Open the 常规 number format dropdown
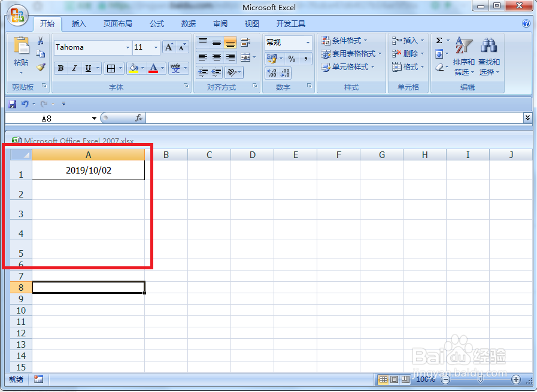Screen dimensions: 537x392 [x=308, y=42]
